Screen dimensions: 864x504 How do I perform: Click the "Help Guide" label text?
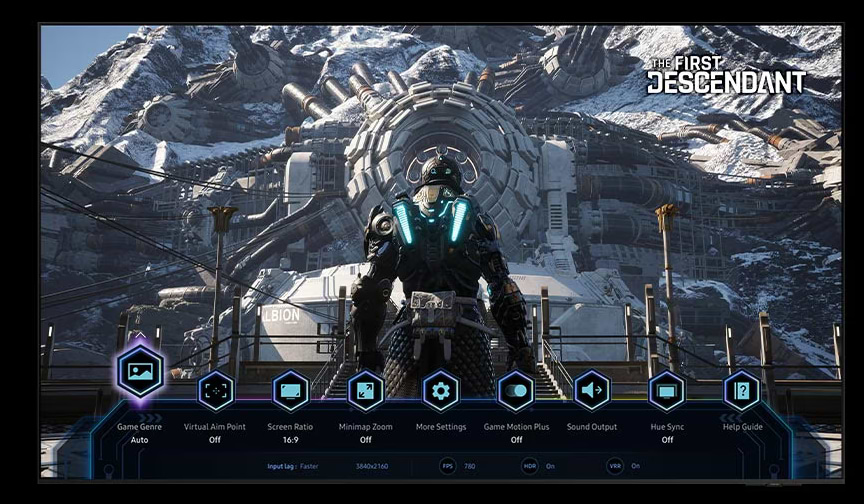[x=743, y=427]
